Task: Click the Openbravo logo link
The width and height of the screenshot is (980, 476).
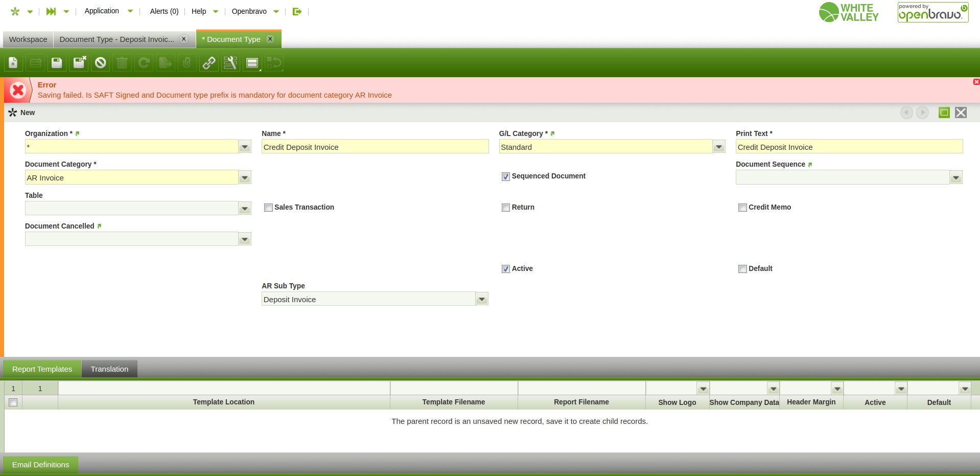Action: (x=933, y=12)
